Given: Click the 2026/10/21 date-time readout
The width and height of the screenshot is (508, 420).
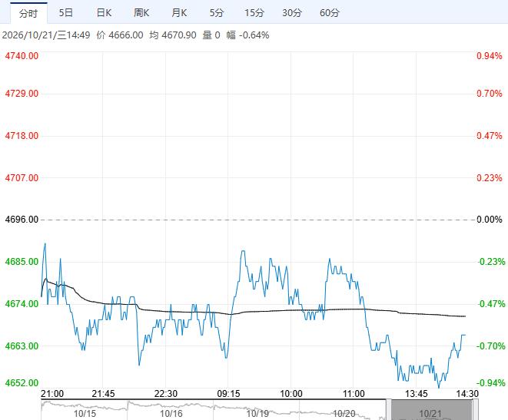Looking at the screenshot, I should (x=46, y=35).
